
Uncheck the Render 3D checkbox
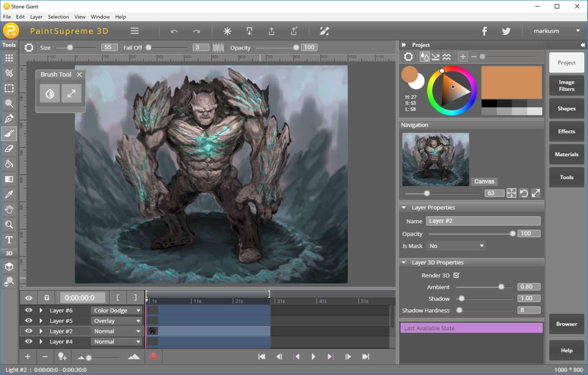point(456,275)
